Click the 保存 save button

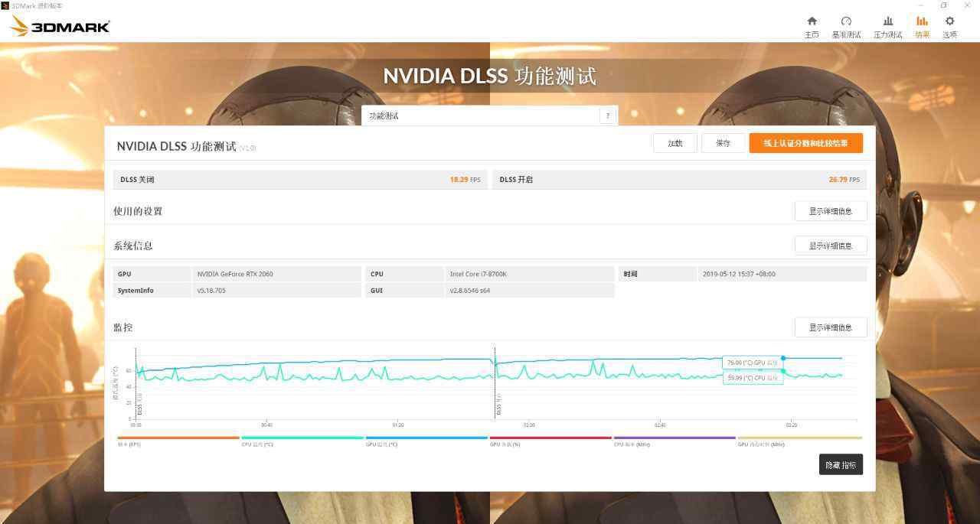(x=724, y=143)
